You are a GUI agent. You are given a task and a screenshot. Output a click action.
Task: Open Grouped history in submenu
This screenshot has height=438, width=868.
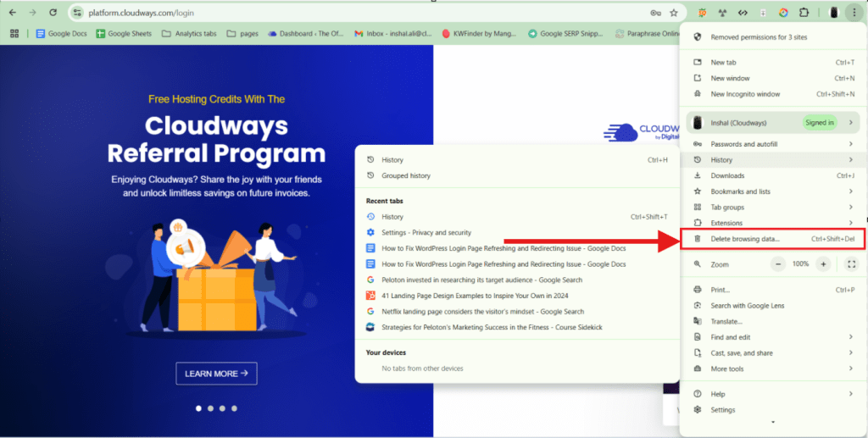[x=517, y=176]
